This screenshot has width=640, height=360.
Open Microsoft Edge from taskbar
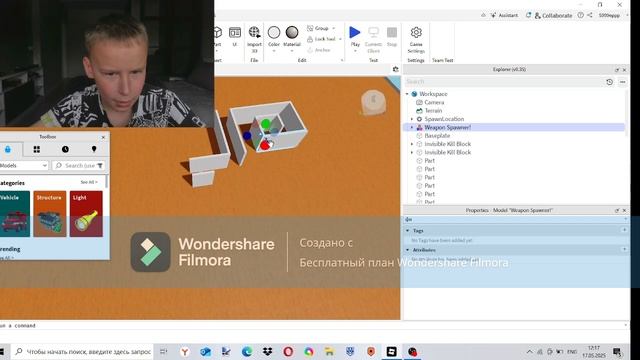[x=247, y=351]
